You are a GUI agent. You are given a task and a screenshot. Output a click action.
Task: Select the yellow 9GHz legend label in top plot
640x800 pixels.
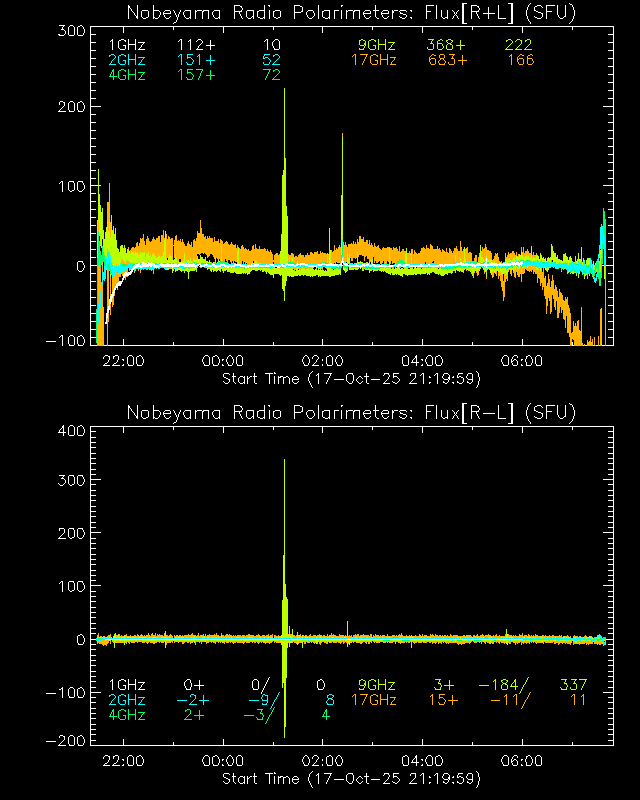pyautogui.click(x=377, y=45)
